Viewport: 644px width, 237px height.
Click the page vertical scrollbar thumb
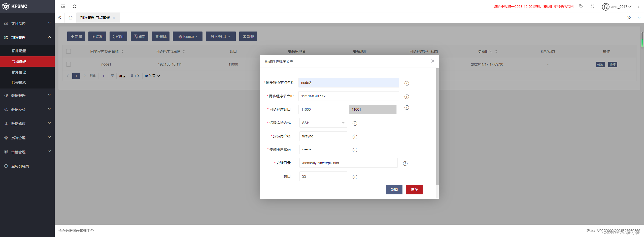(642, 40)
